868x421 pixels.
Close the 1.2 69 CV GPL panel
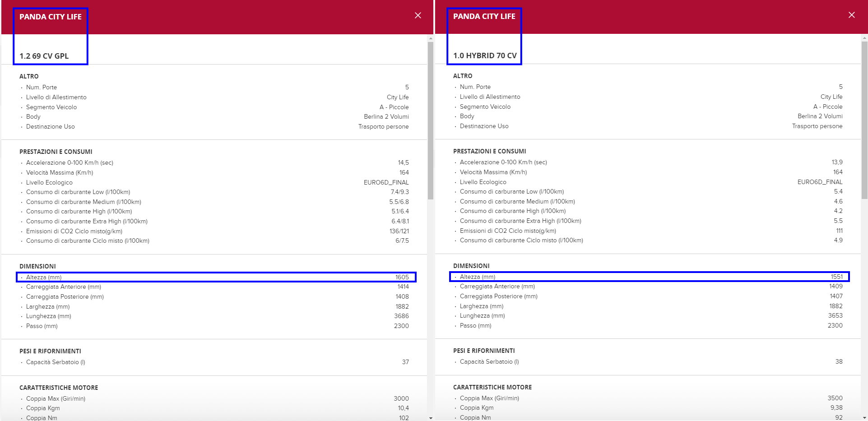[x=418, y=15]
